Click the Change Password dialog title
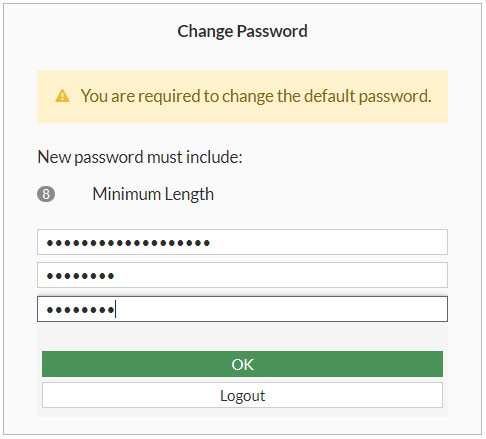The height and width of the screenshot is (439, 486). pyautogui.click(x=242, y=31)
